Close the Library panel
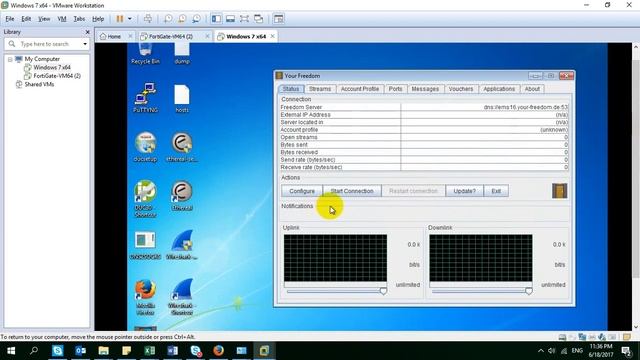Viewport: 640px width, 360px height. point(87,32)
